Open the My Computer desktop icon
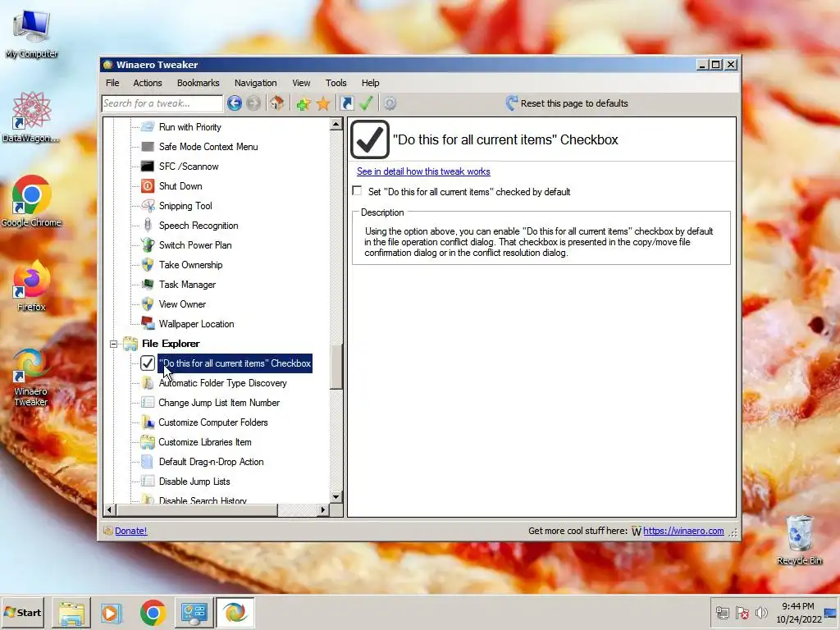Viewport: 840px width, 630px height. [x=31, y=33]
